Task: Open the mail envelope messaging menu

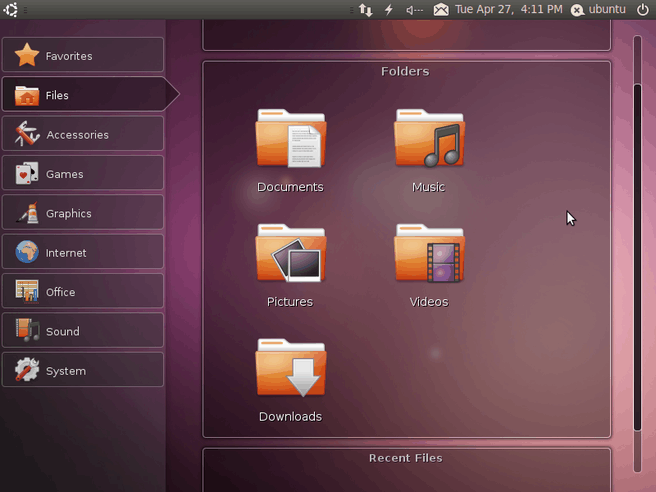Action: (x=441, y=10)
